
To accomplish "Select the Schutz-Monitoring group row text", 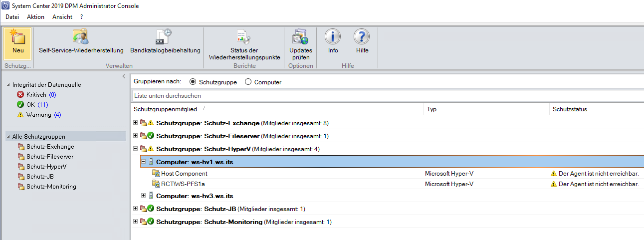I will click(x=244, y=222).
